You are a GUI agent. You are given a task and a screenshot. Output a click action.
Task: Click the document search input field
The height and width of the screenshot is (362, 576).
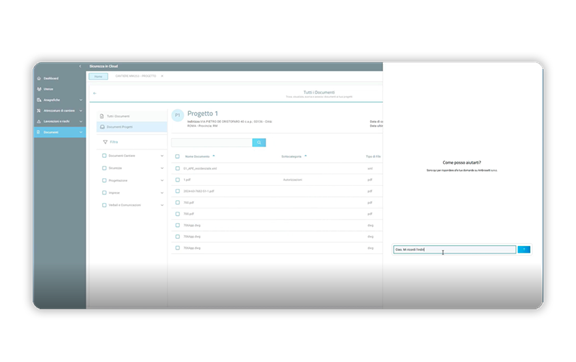pos(212,143)
